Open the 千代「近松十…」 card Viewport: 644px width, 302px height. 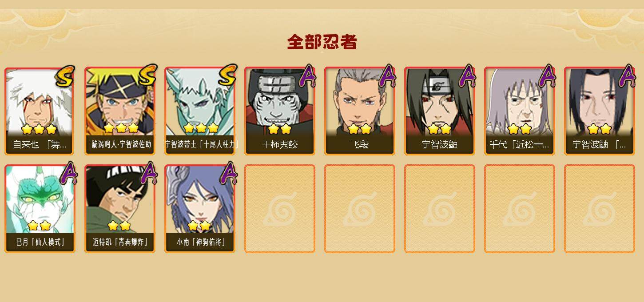coord(520,111)
